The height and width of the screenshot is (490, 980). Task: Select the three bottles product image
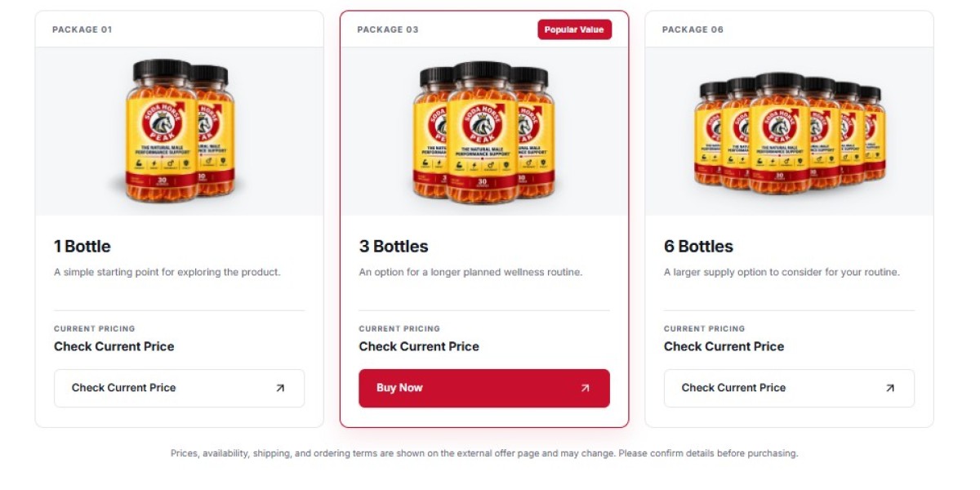pos(484,131)
